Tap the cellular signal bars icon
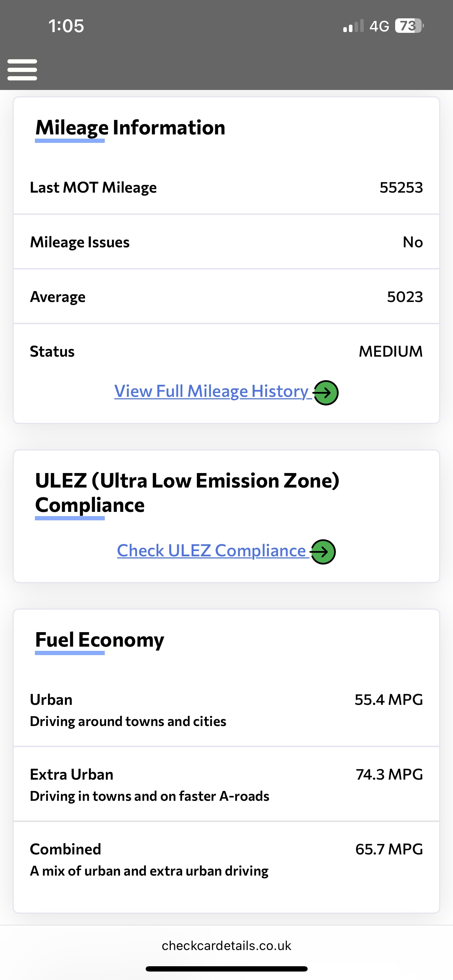 353,26
